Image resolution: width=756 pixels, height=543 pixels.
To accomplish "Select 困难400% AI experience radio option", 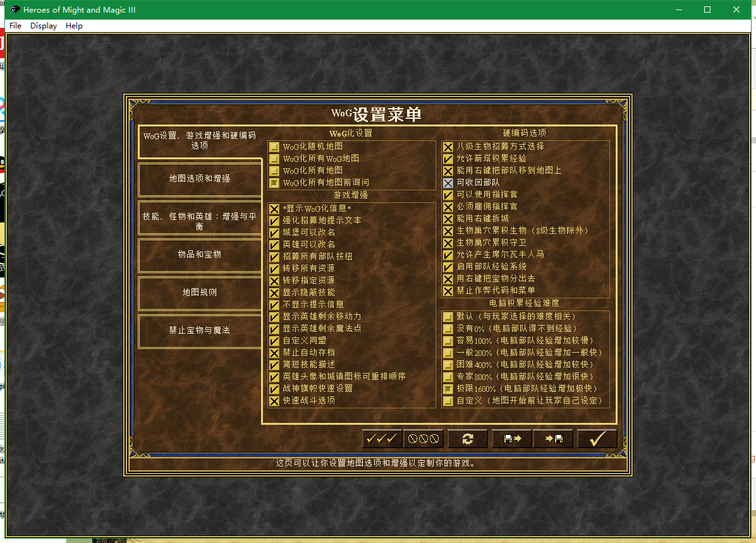I will pos(448,365).
